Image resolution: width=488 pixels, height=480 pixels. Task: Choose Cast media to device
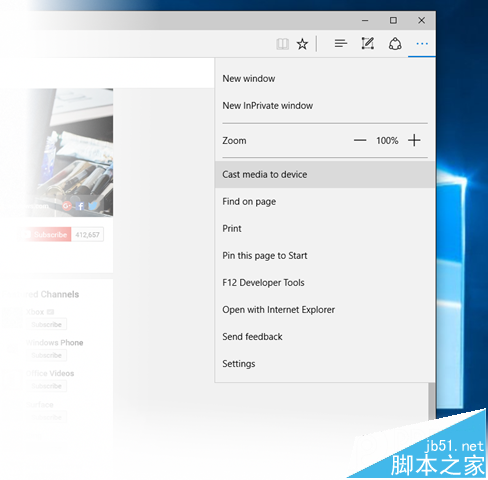pos(325,174)
